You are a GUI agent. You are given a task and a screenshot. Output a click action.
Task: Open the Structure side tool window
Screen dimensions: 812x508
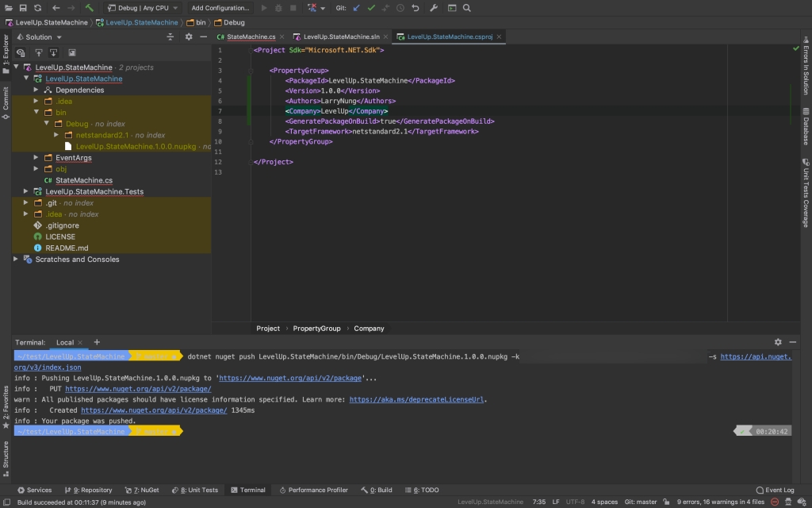point(6,458)
